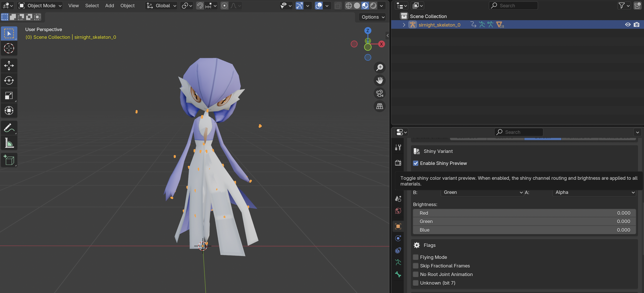Open the Physics properties tab

(x=398, y=238)
